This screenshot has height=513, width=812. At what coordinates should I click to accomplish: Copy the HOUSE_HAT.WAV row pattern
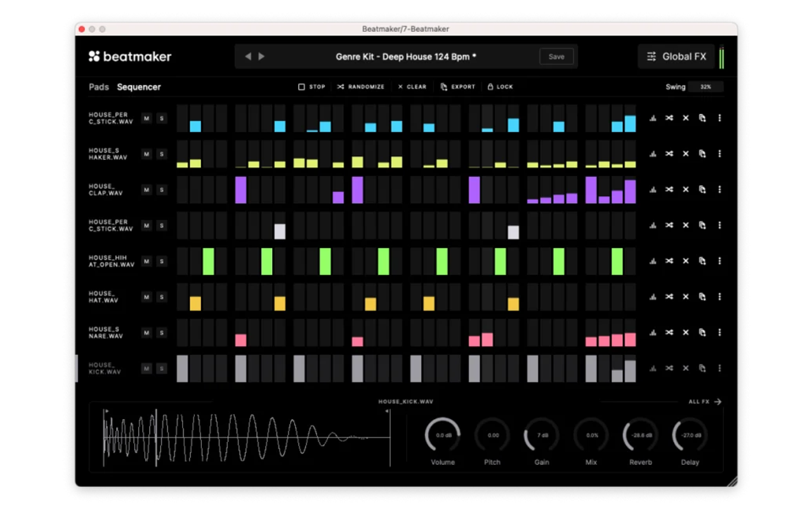[x=702, y=296]
